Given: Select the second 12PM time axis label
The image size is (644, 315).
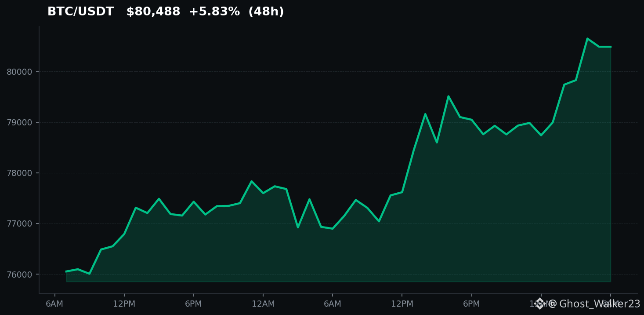Looking at the screenshot, I should point(402,304).
